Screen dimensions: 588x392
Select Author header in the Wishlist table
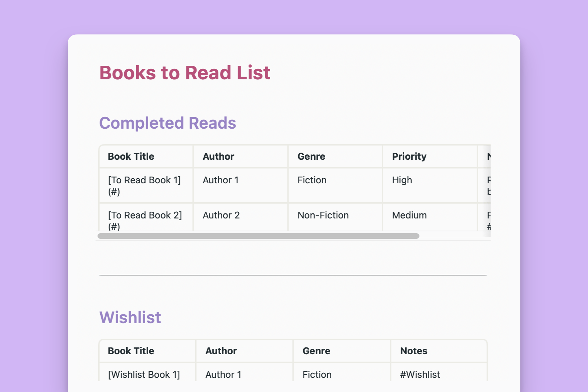tap(221, 351)
